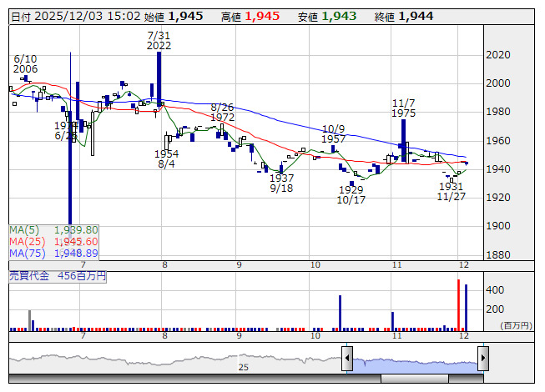Click the 11/7 1975 peak annotation
The image size is (545, 392).
[x=404, y=107]
